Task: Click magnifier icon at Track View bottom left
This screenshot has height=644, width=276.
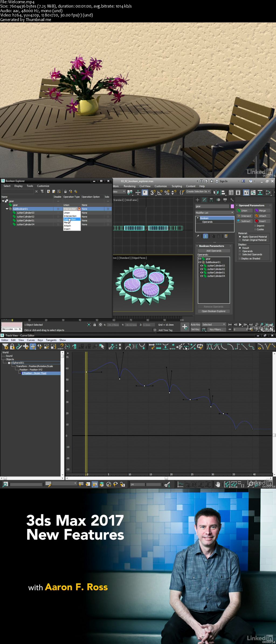Action: 5,484
